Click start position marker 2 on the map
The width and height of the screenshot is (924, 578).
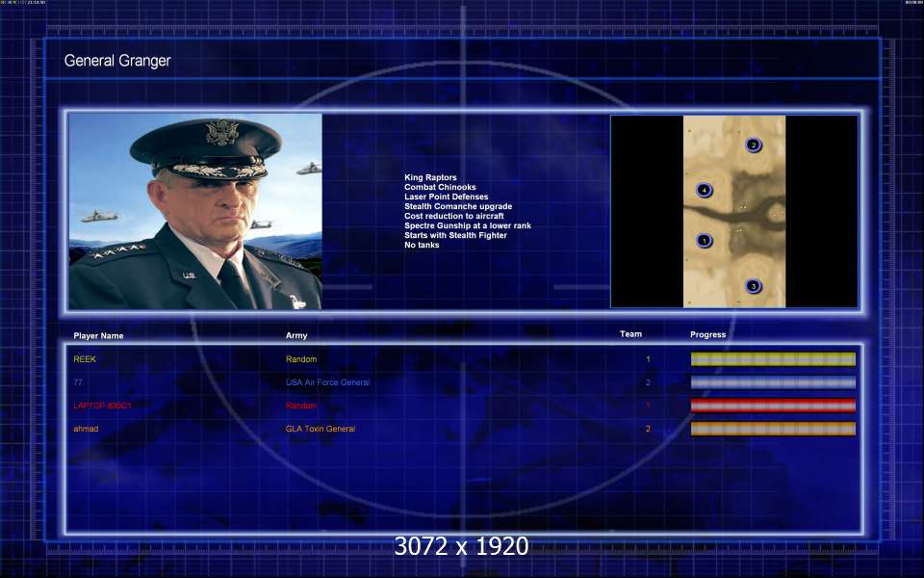(x=753, y=145)
